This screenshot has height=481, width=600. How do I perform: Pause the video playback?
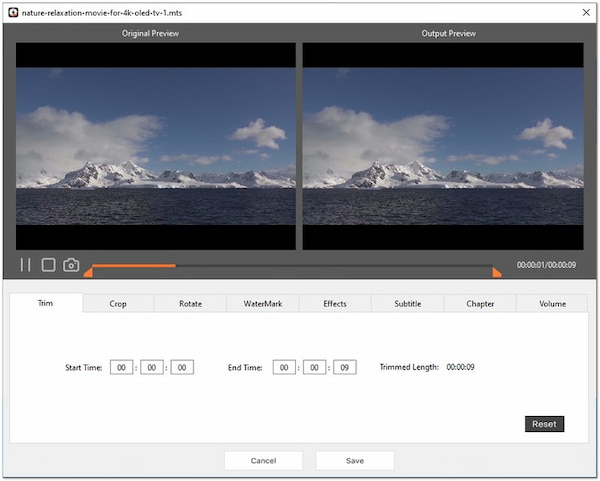coord(25,265)
